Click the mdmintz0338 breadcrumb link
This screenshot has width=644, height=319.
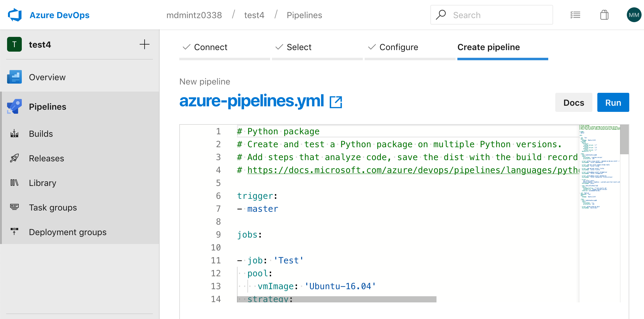(x=194, y=15)
